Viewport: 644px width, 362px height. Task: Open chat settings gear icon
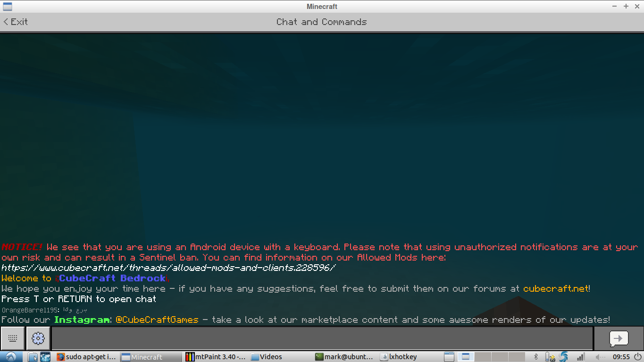(38, 338)
